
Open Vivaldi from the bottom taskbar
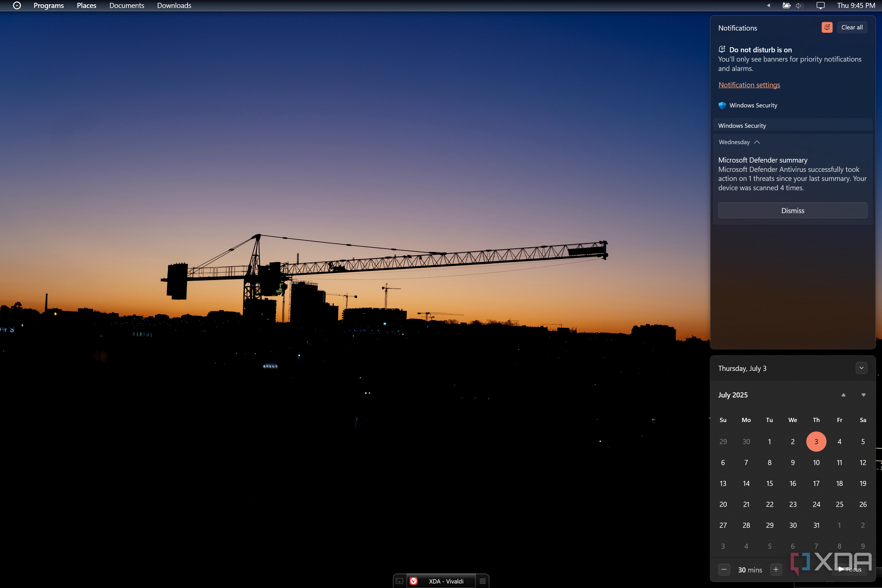click(x=441, y=581)
